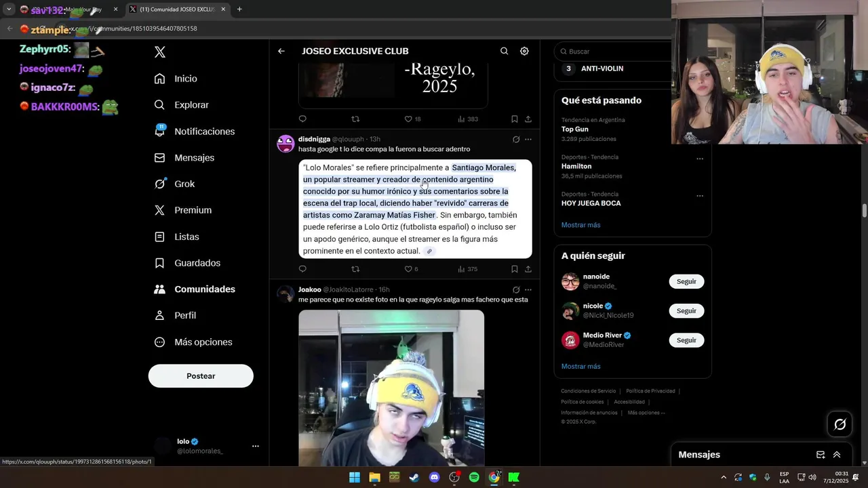The height and width of the screenshot is (488, 868).
Task: Open Notificaciones in the sidebar
Action: (x=194, y=131)
